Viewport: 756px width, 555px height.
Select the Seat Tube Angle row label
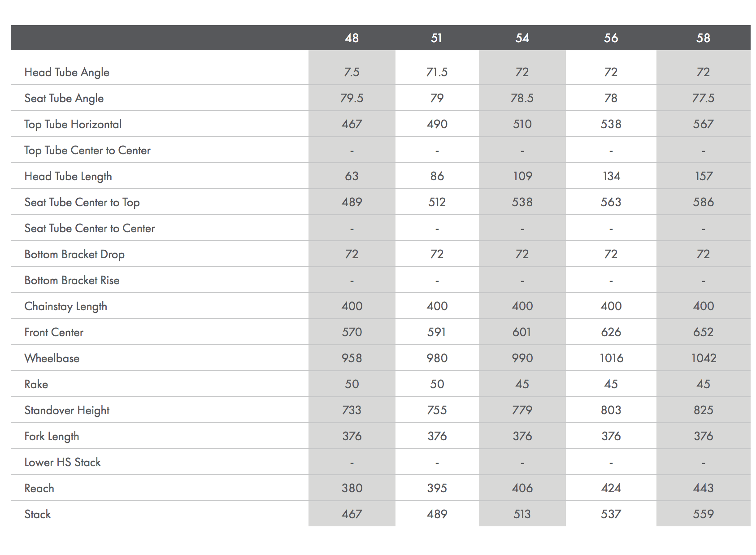64,98
